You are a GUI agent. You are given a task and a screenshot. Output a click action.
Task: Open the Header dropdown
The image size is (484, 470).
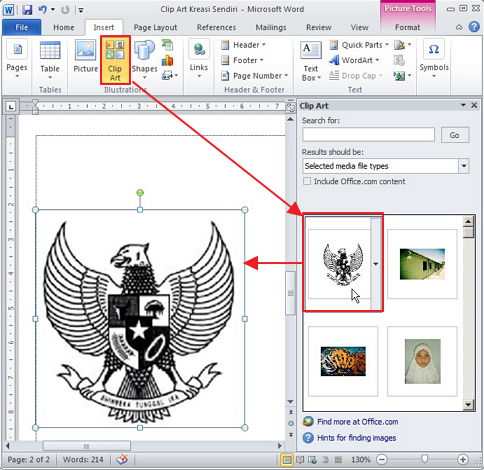tap(243, 45)
